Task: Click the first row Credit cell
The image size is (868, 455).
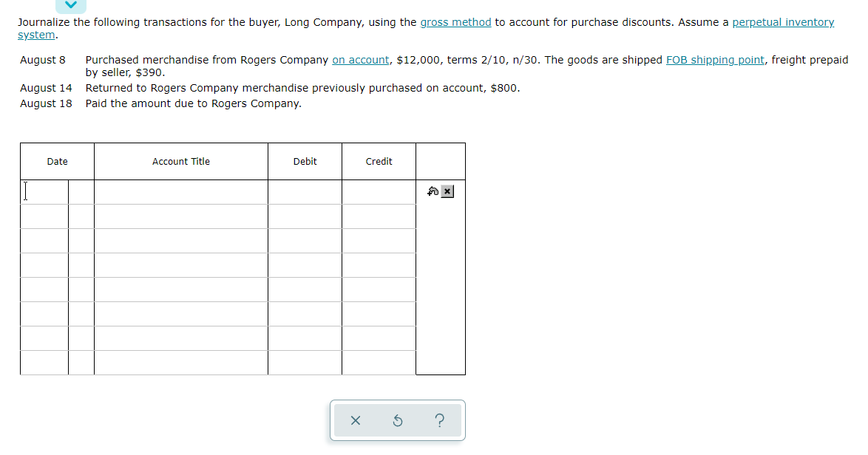Action: coord(378,191)
